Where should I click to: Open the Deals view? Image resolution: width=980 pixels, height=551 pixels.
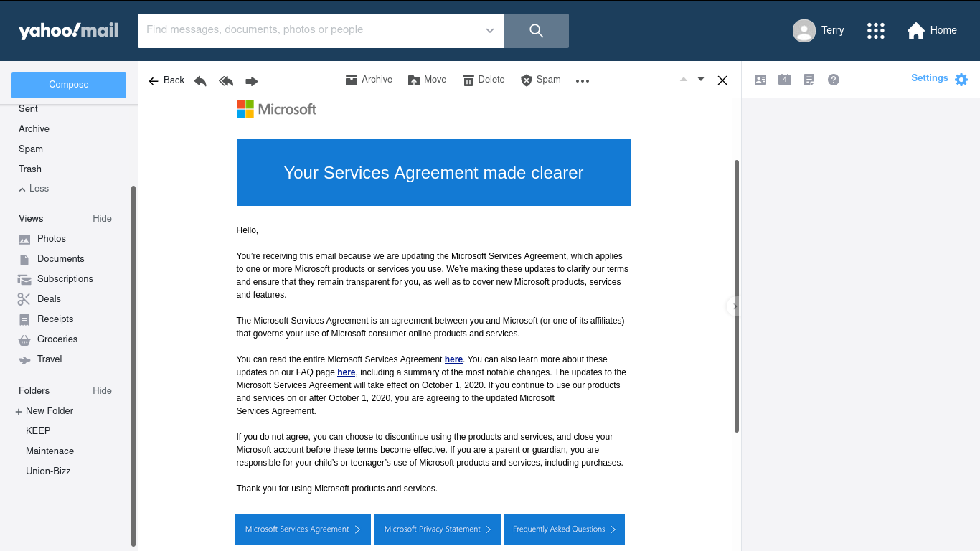pos(39,299)
